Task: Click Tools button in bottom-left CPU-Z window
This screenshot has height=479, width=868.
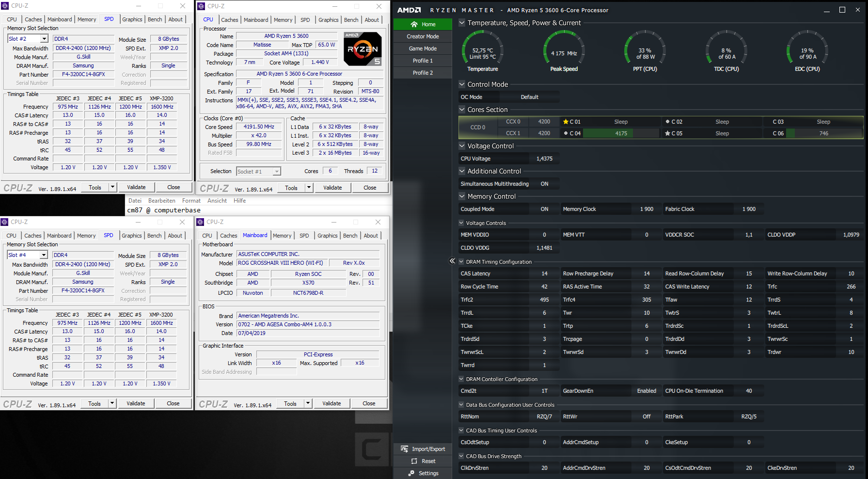Action: point(95,403)
